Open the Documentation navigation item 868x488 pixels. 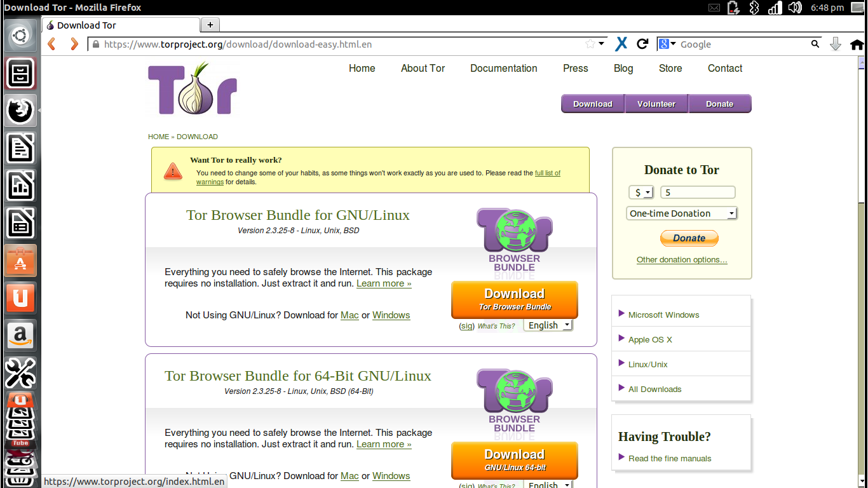[x=504, y=69]
